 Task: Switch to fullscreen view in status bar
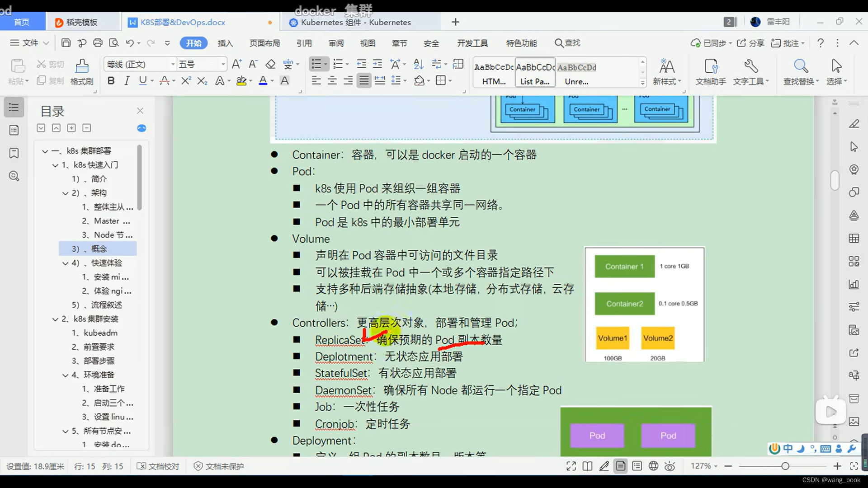(x=571, y=466)
